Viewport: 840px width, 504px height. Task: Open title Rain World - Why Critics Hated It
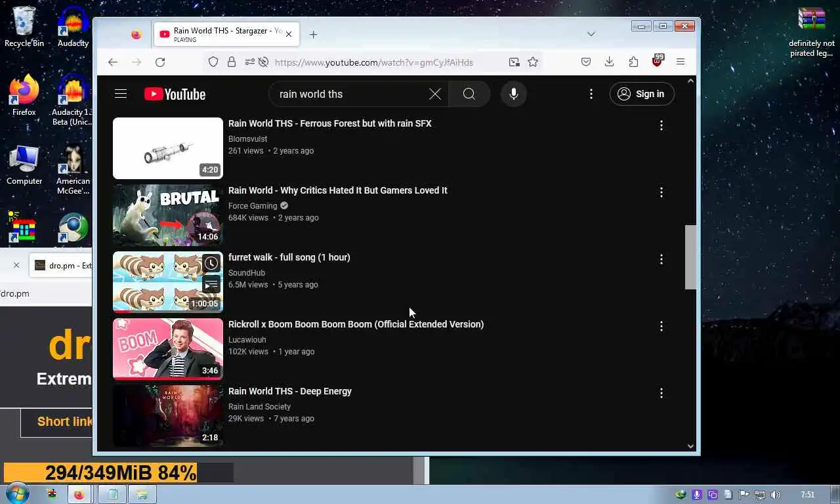[337, 190]
